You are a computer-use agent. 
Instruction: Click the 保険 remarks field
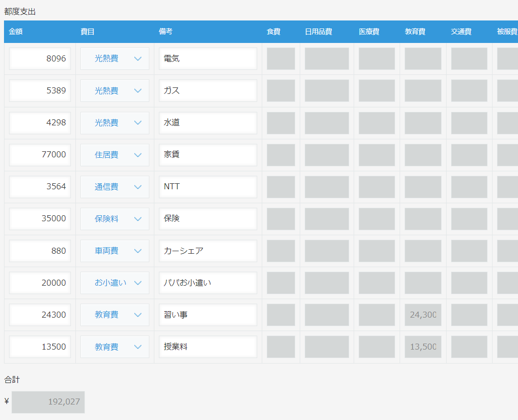[208, 219]
